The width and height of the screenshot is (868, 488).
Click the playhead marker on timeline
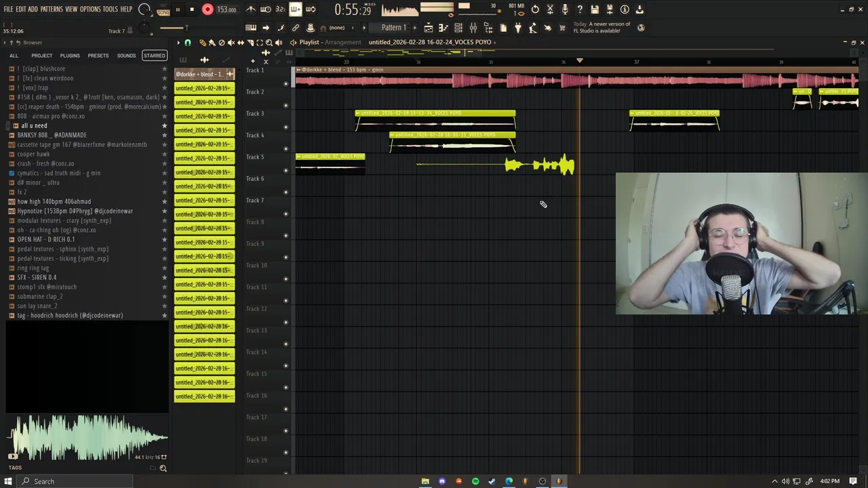[x=579, y=61]
